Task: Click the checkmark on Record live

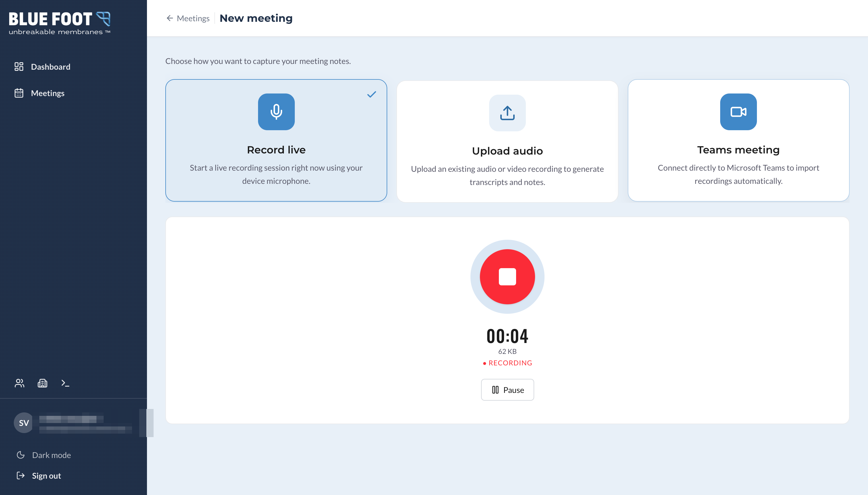Action: (371, 94)
